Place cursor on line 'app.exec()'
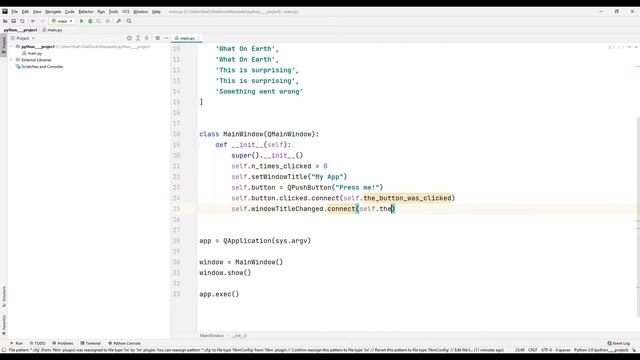Image resolution: width=640 pixels, height=360 pixels. tap(219, 294)
